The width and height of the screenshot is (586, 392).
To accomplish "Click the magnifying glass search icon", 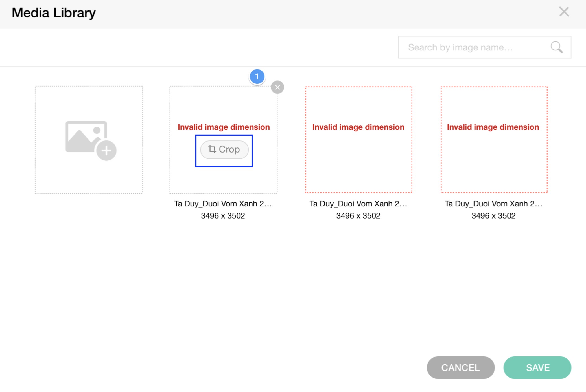I will pos(556,47).
